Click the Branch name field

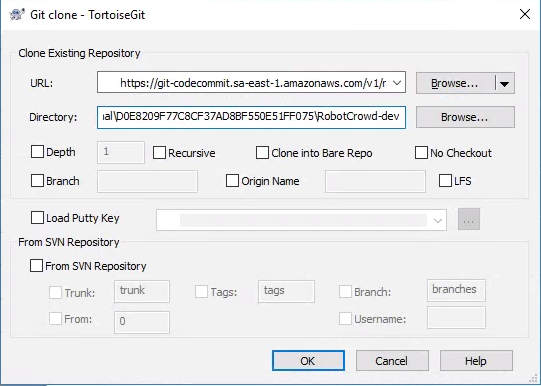click(147, 181)
